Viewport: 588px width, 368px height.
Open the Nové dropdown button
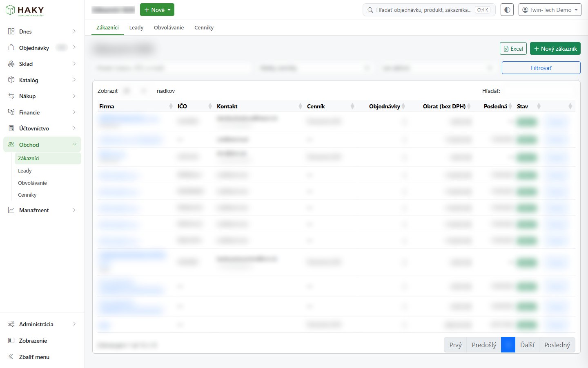pos(157,10)
